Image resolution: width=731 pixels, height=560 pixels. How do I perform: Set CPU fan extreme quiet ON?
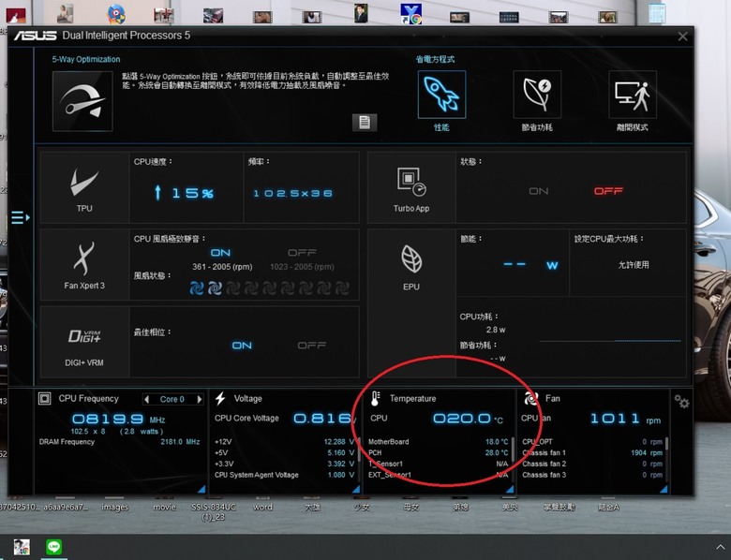click(220, 253)
